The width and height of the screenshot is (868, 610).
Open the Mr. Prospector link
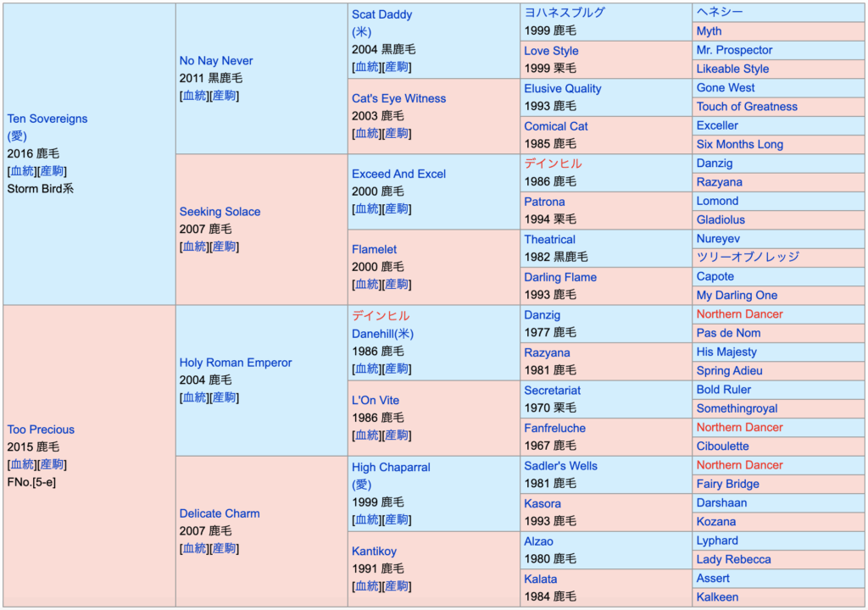pyautogui.click(x=734, y=50)
